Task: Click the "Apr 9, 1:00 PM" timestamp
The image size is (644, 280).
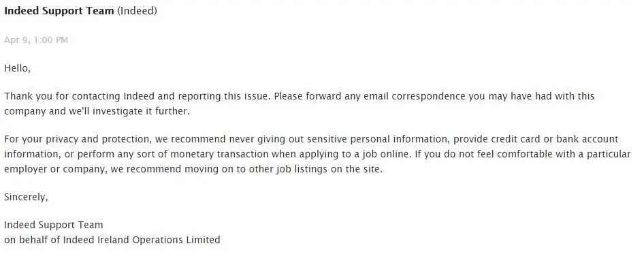Action: click(36, 40)
